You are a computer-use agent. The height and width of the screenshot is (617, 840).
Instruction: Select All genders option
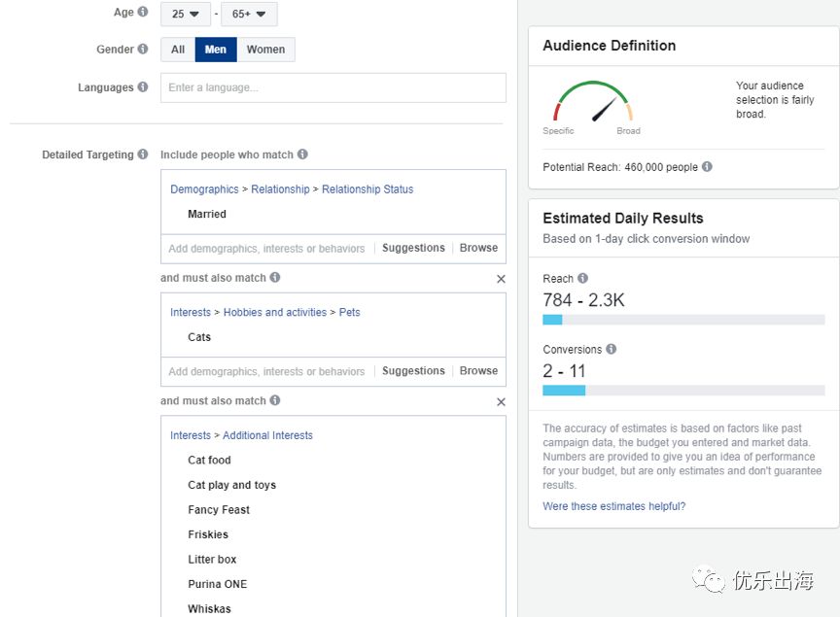click(x=178, y=50)
